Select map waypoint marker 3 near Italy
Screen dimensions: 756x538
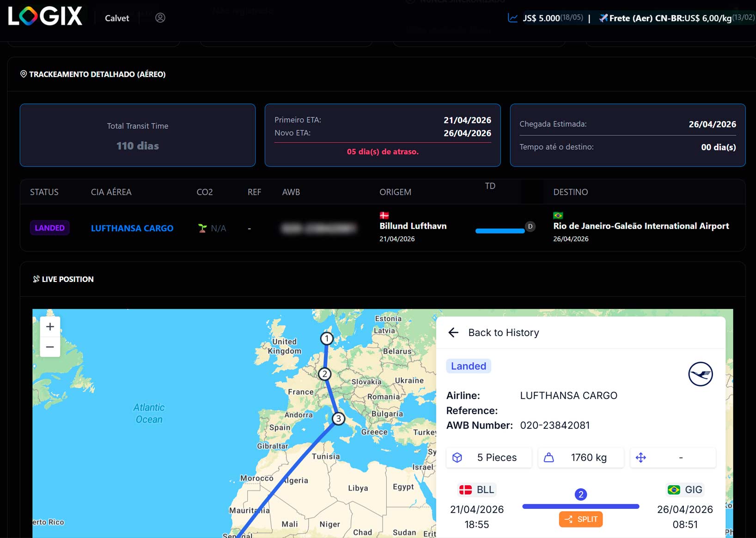[339, 419]
